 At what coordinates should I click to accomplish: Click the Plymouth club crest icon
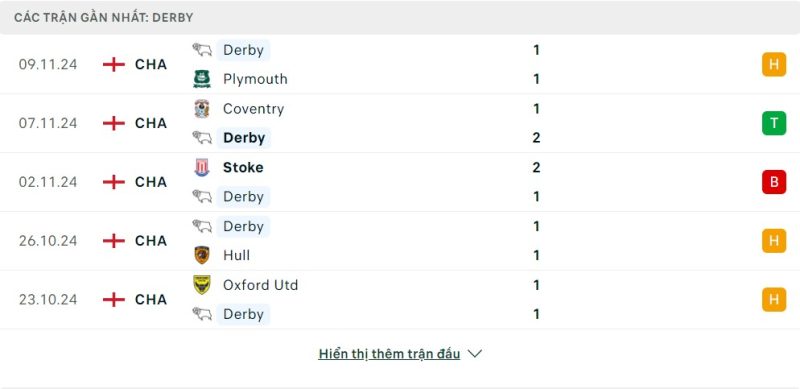point(202,79)
